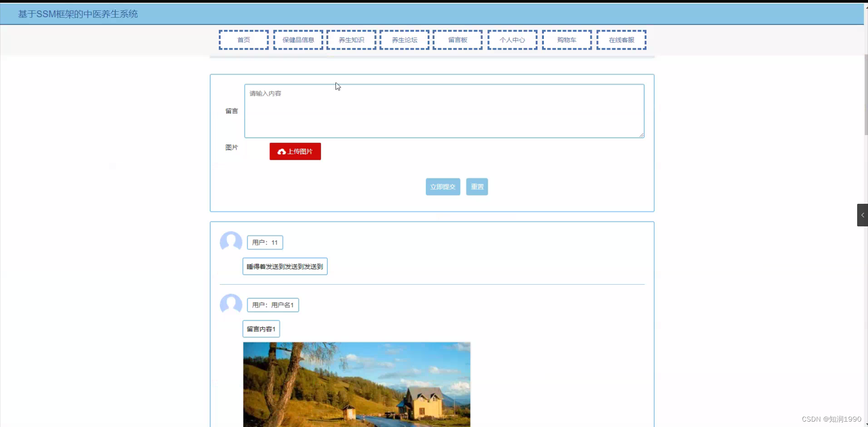Open the 个人中心 personal center

pyautogui.click(x=512, y=40)
